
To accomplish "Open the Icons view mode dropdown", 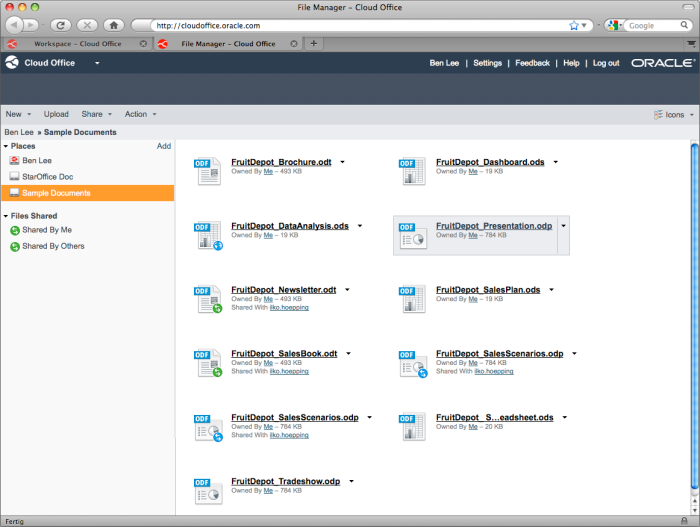I will point(674,115).
